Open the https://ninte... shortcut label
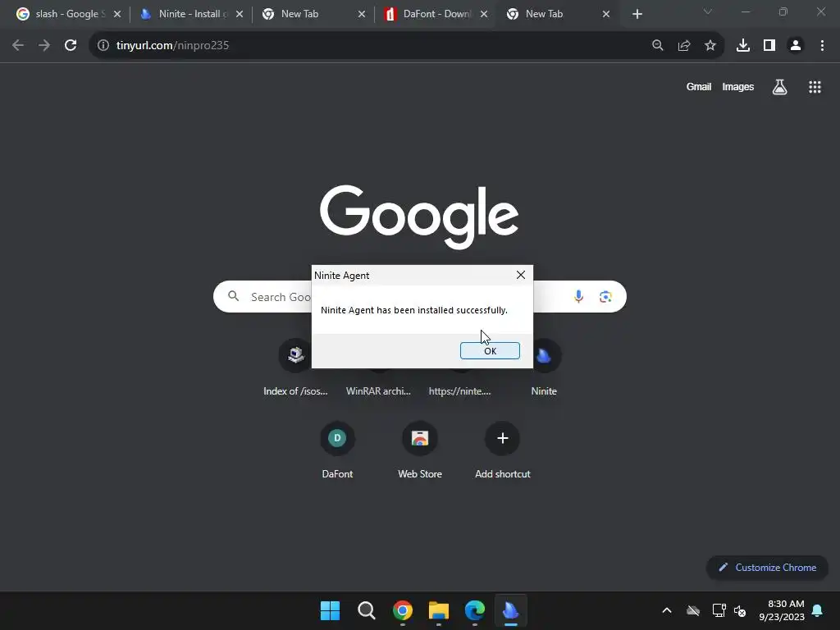 tap(459, 391)
